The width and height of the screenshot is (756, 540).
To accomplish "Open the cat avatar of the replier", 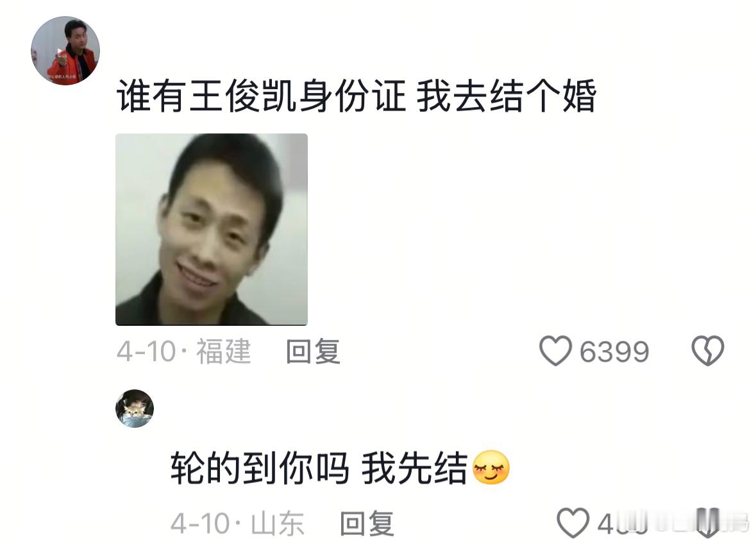I will 135,409.
